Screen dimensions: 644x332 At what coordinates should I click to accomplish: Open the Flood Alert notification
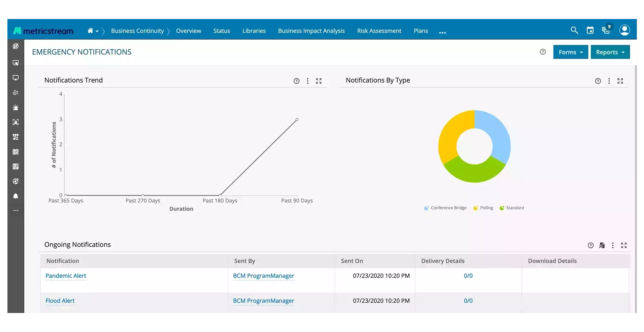60,301
